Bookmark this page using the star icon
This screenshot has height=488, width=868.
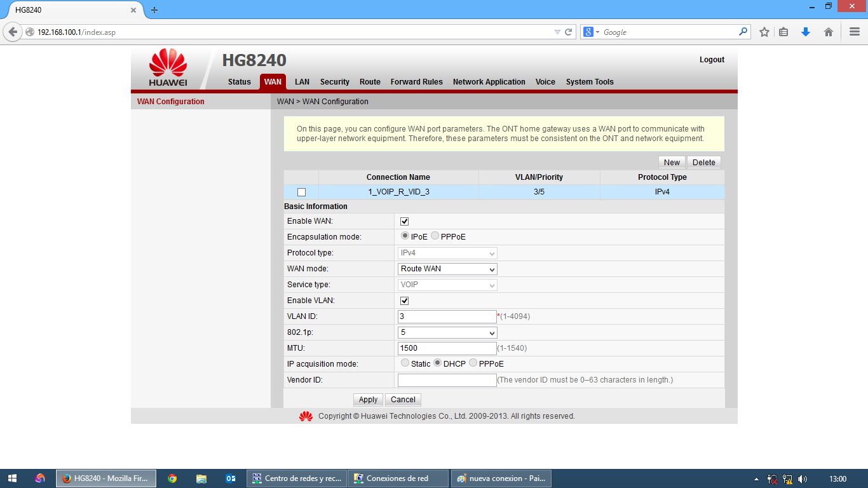(x=764, y=32)
